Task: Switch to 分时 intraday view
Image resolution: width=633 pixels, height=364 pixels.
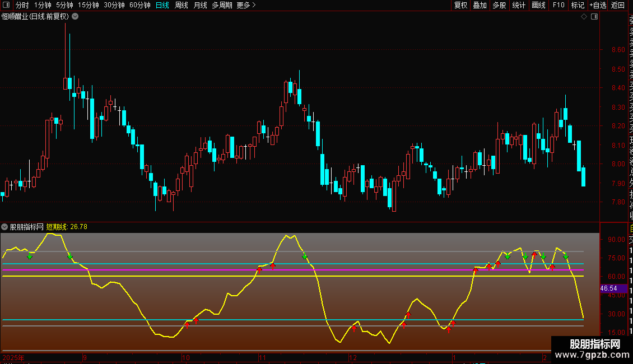Action: [x=22, y=5]
